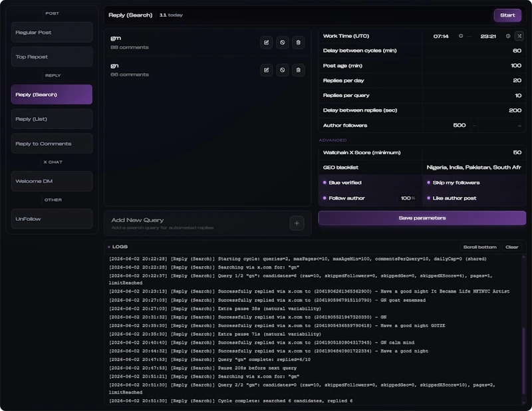Edit the 'gm' query
Image resolution: width=532 pixels, height=411 pixels.
coord(267,43)
